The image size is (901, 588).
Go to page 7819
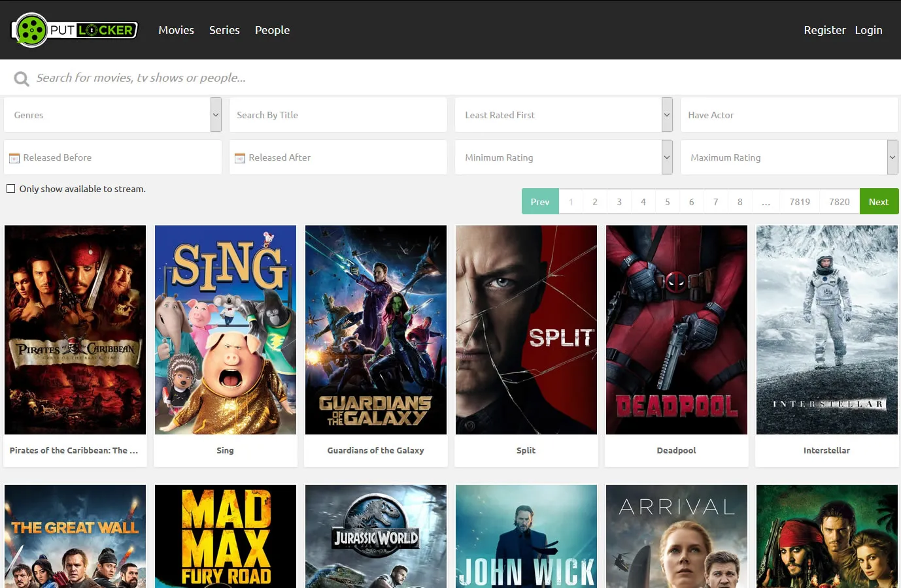pos(800,201)
